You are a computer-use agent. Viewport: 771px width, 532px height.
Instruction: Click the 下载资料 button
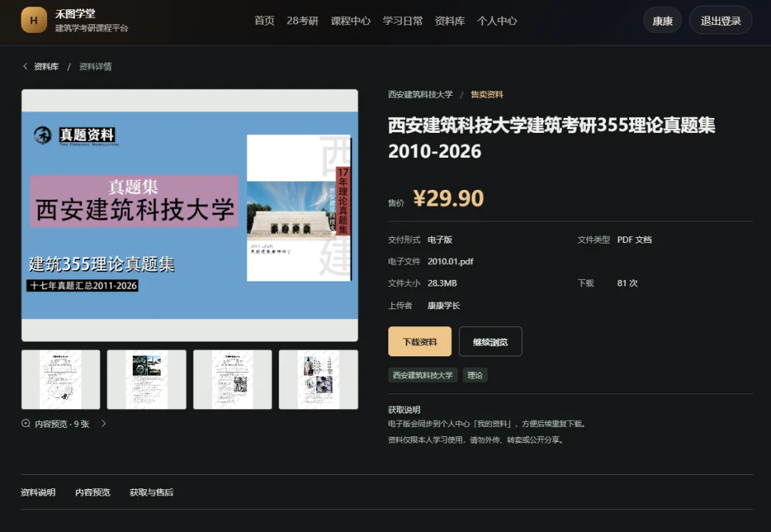coord(420,342)
